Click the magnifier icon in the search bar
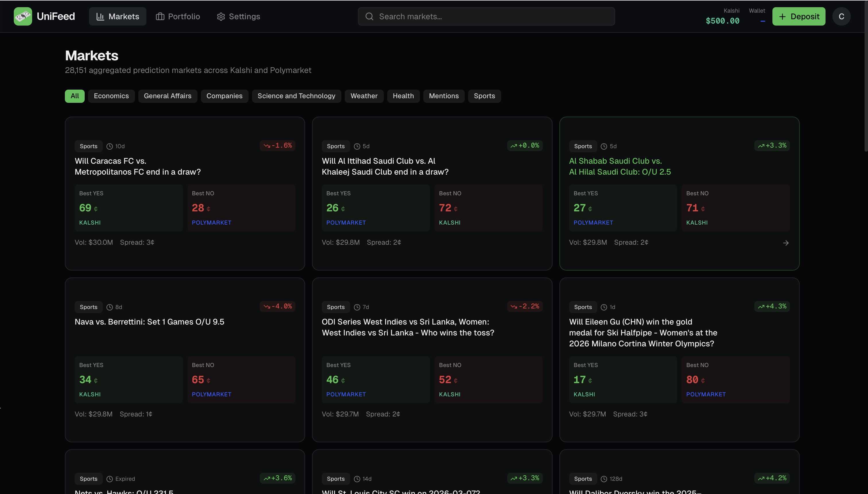 pyautogui.click(x=369, y=16)
